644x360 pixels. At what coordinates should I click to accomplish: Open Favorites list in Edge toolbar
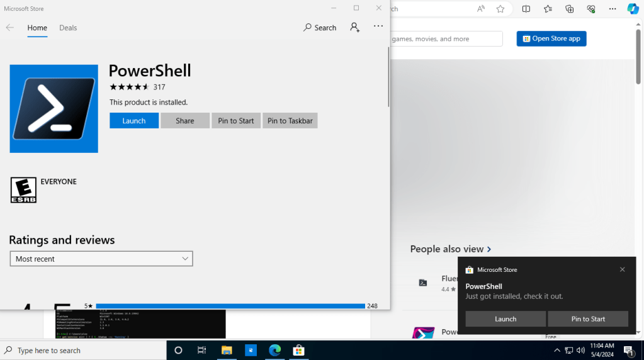pos(548,9)
